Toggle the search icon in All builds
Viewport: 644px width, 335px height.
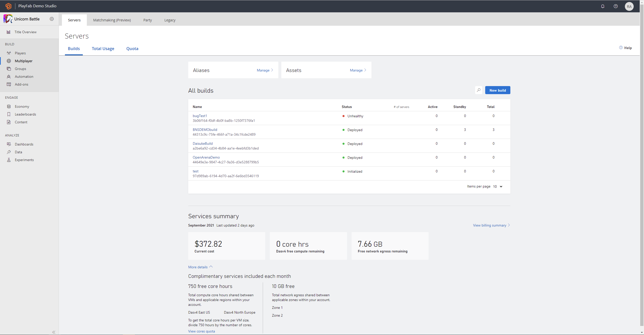(479, 90)
